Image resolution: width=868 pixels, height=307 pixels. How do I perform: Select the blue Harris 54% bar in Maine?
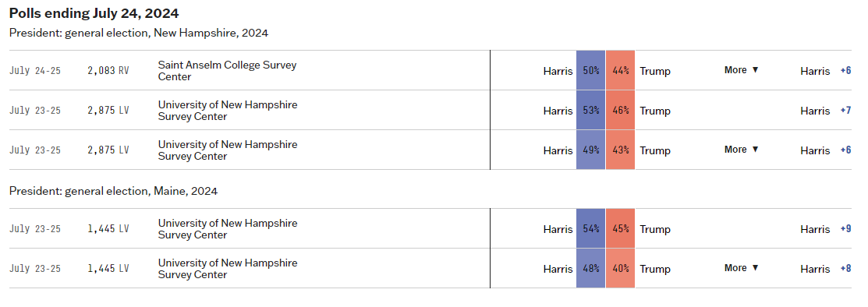pyautogui.click(x=590, y=228)
